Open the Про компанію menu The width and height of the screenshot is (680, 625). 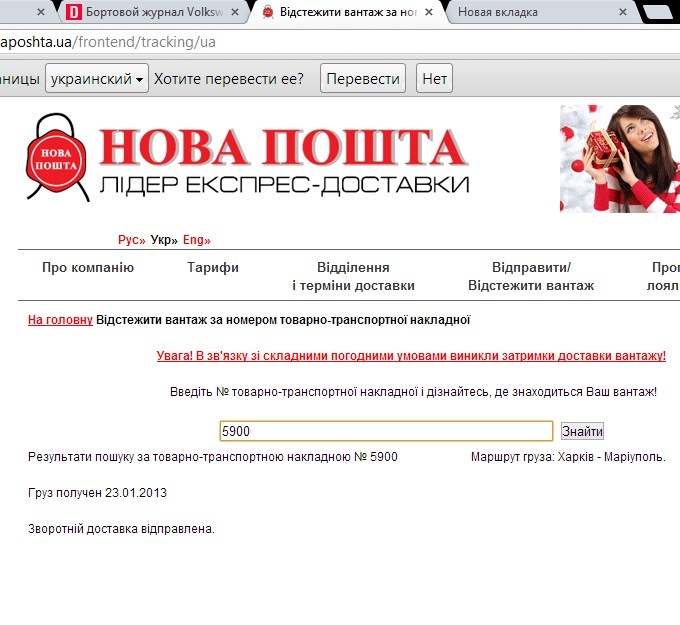(x=88, y=267)
